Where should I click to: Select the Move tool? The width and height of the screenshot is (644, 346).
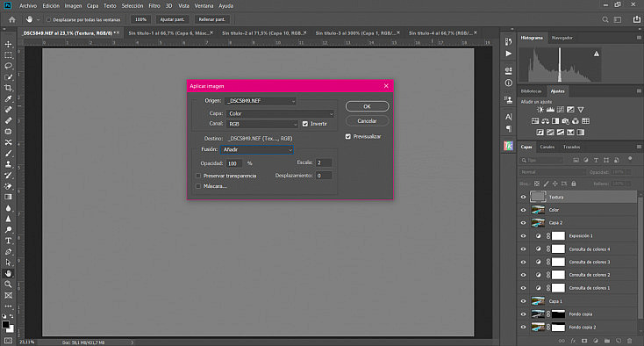pyautogui.click(x=8, y=44)
